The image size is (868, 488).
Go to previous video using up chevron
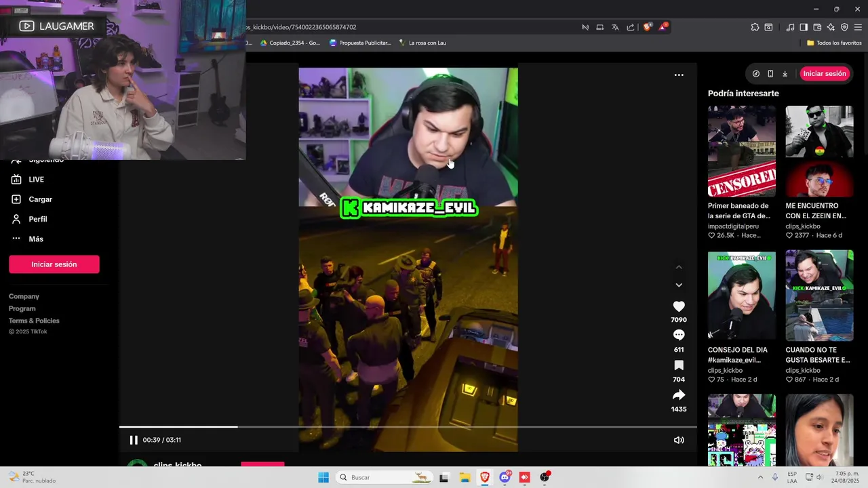pyautogui.click(x=679, y=267)
